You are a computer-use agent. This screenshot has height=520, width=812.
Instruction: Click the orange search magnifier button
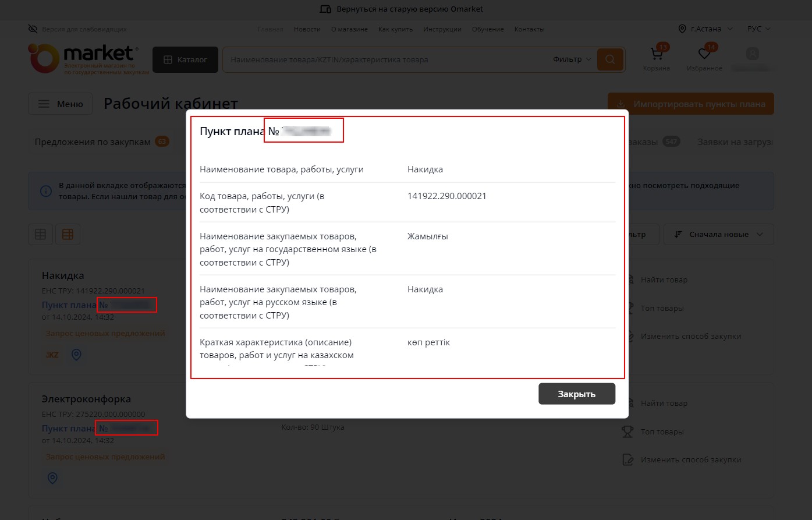[x=610, y=59]
